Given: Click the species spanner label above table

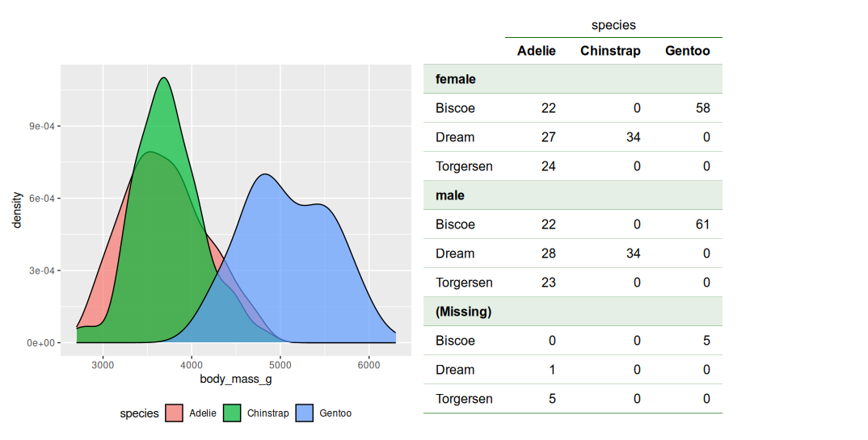Looking at the screenshot, I should 613,25.
